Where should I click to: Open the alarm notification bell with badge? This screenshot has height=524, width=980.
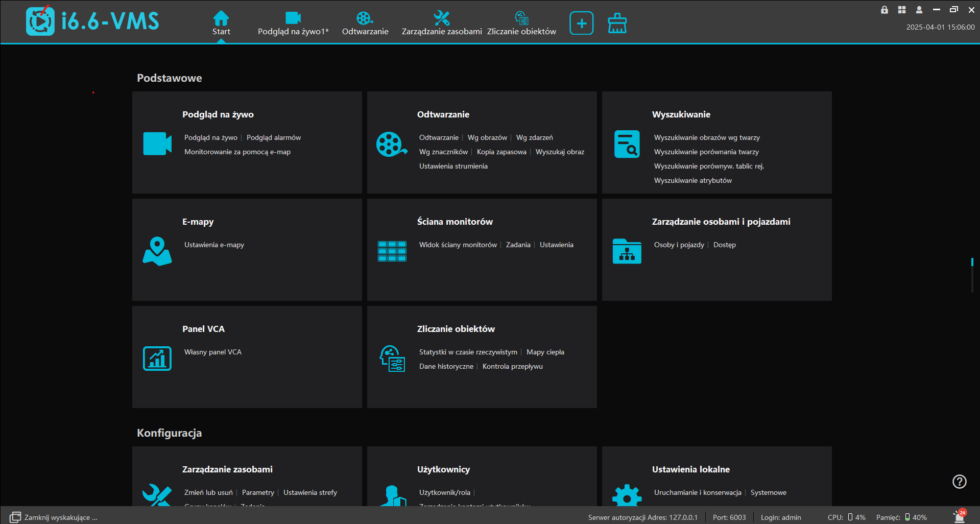tap(959, 516)
